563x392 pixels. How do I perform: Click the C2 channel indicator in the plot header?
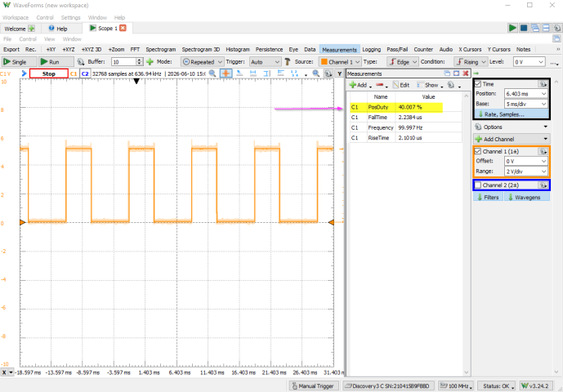85,73
